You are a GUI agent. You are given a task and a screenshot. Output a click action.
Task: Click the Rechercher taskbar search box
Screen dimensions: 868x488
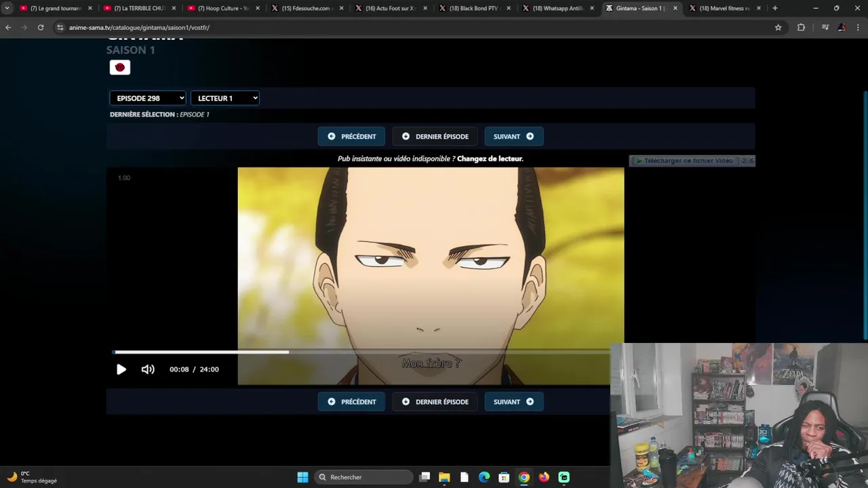coord(365,477)
